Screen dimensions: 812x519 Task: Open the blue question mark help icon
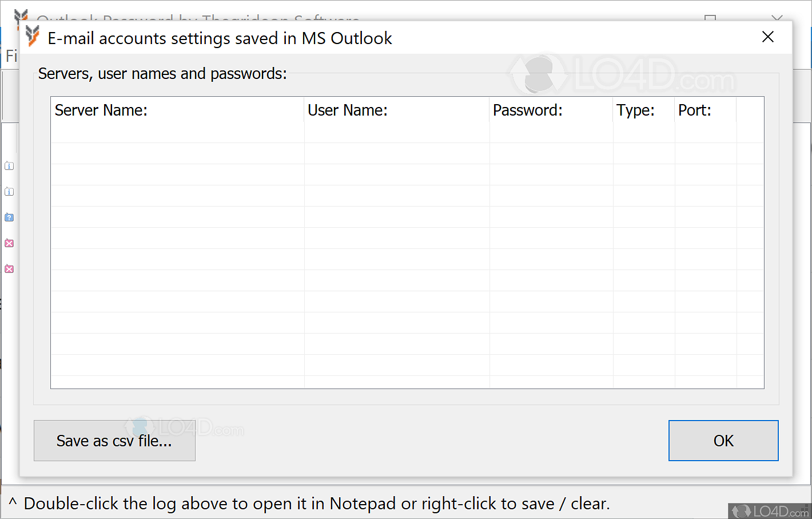point(9,217)
